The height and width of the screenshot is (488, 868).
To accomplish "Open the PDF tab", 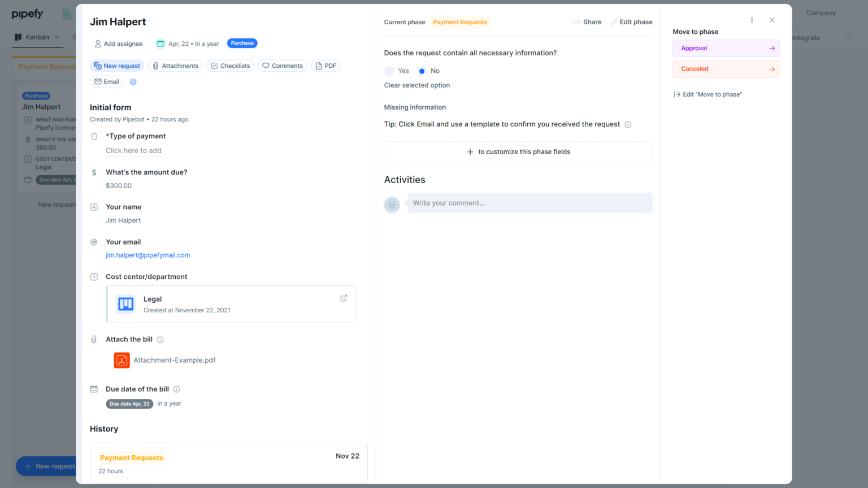I will click(325, 66).
